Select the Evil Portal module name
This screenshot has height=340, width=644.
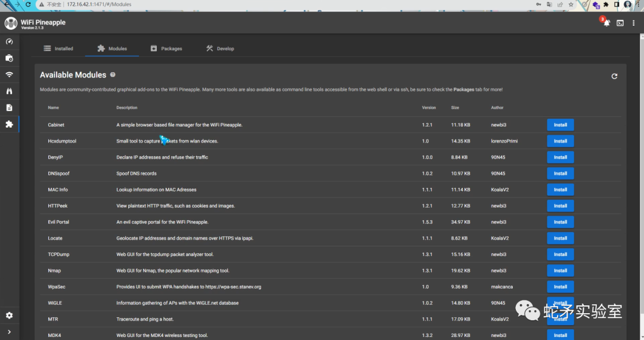[58, 222]
